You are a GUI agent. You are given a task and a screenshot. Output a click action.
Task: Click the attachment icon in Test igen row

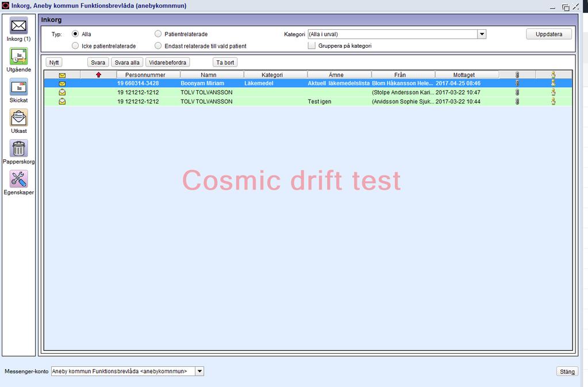point(517,101)
